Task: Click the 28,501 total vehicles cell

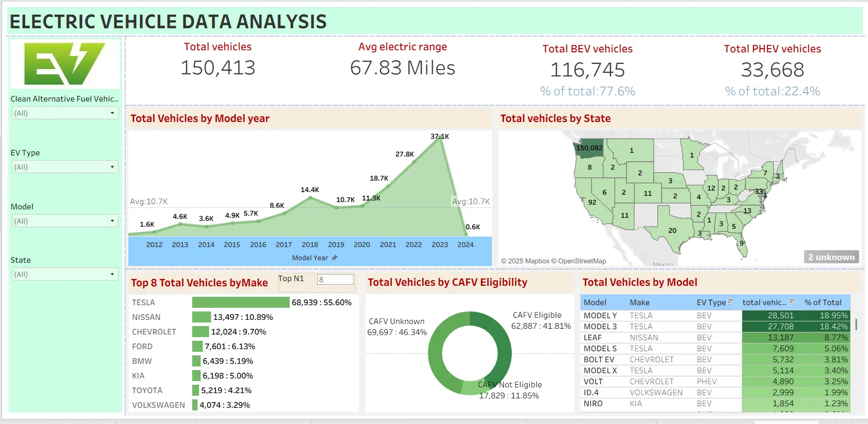Action: click(781, 316)
